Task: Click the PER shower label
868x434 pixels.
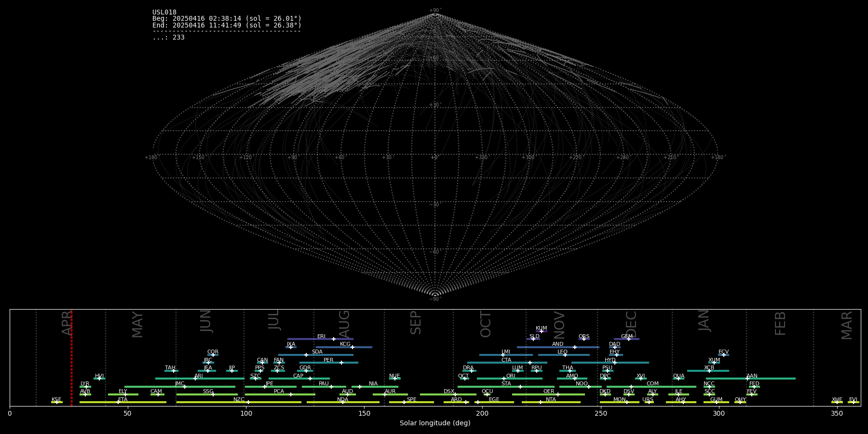Action: click(x=328, y=360)
